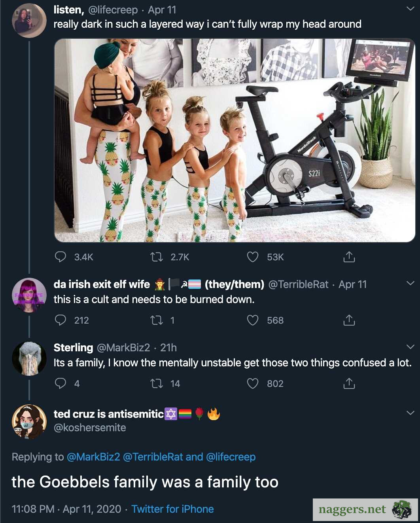Open the @MarkBiz2 mention in Replying to
The image size is (420, 523).
tap(93, 457)
